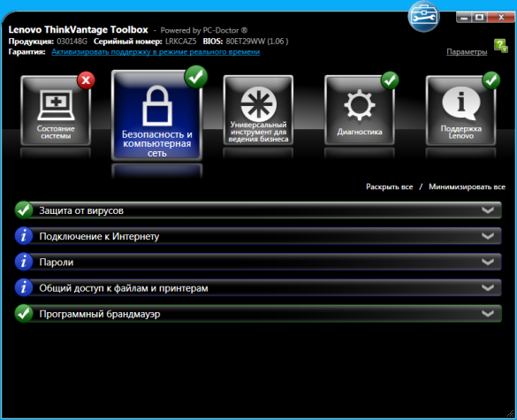The width and height of the screenshot is (517, 420).
Task: Click the Минимизировать все link
Action: [x=467, y=187]
